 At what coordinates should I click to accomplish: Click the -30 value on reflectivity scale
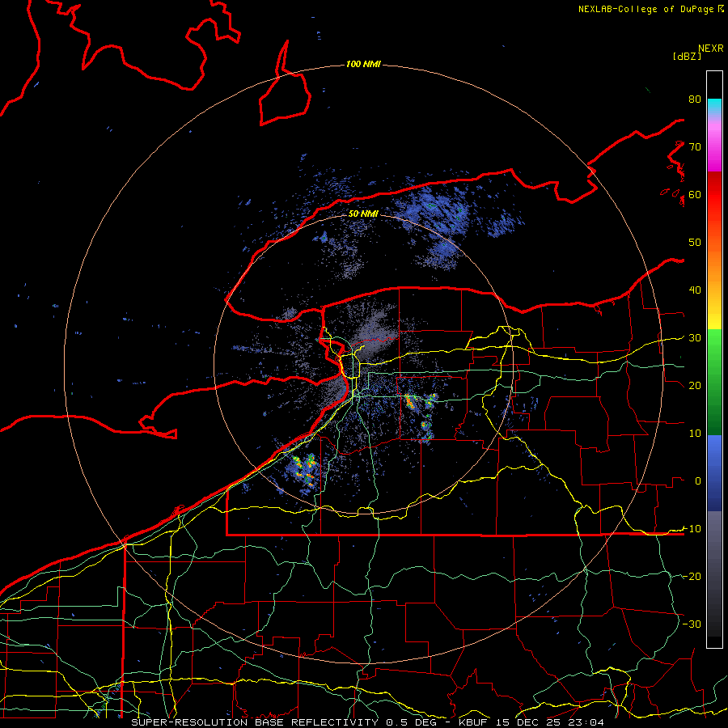[x=692, y=624]
